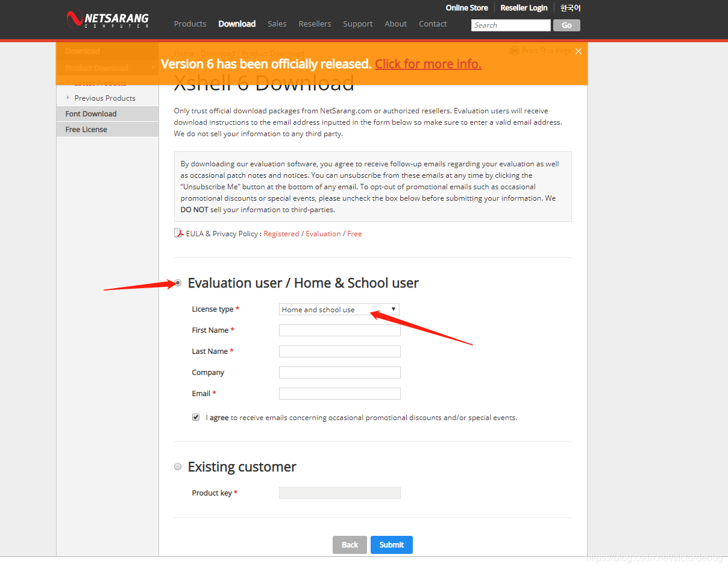Close the orange Version 6 banner

click(579, 51)
